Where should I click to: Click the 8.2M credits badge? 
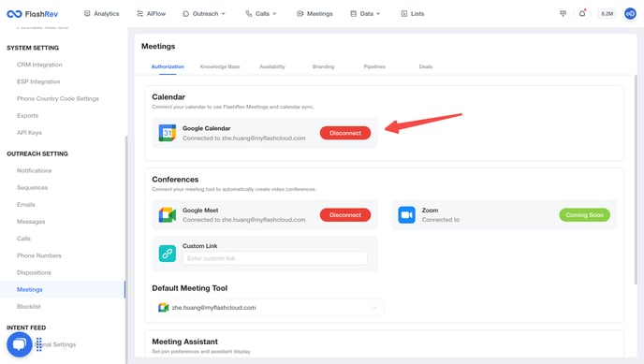(x=607, y=13)
